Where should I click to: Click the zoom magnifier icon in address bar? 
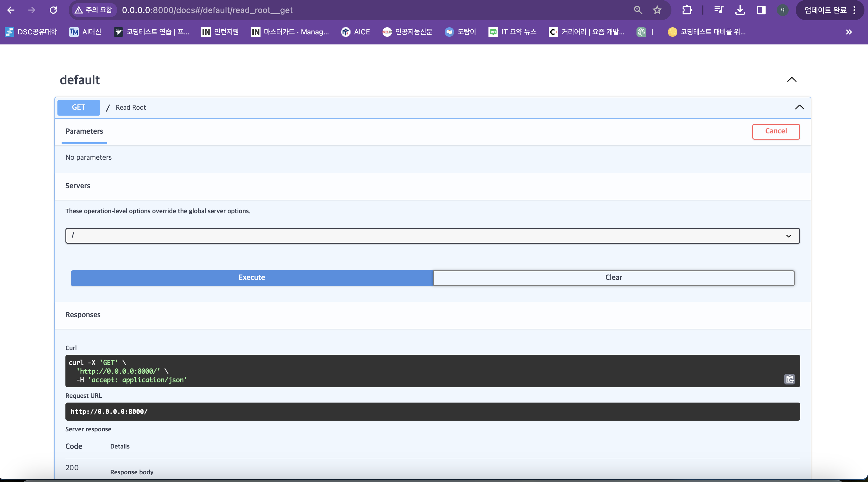[x=637, y=10]
